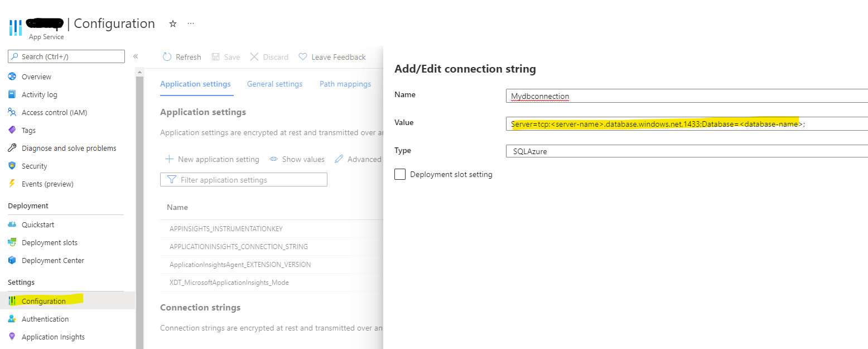Click Leave Feedback link
868x349 pixels.
point(332,57)
